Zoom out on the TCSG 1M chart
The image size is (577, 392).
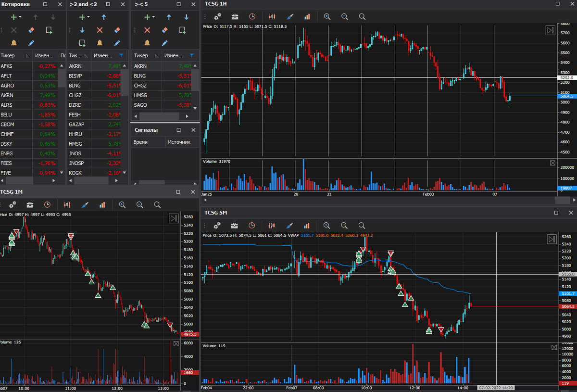pyautogui.click(x=139, y=204)
